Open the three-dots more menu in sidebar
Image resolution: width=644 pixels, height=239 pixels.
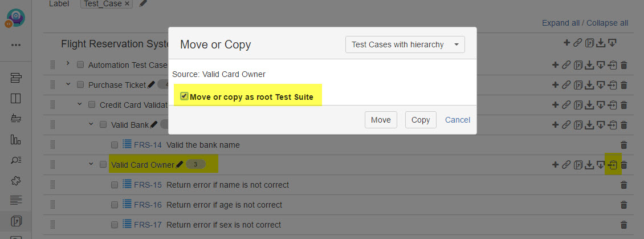click(x=16, y=45)
